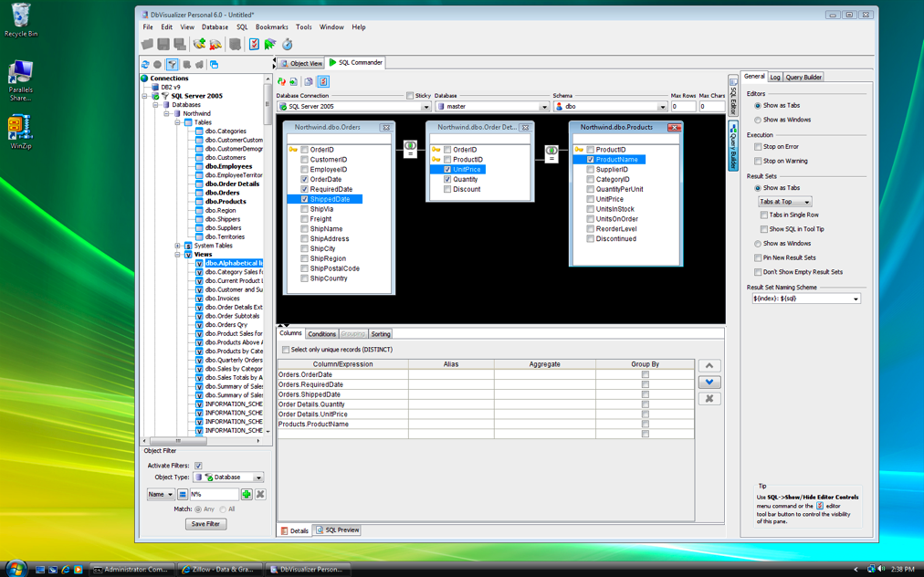Image resolution: width=924 pixels, height=577 pixels.
Task: Open the SQL Preview tab
Action: point(337,530)
